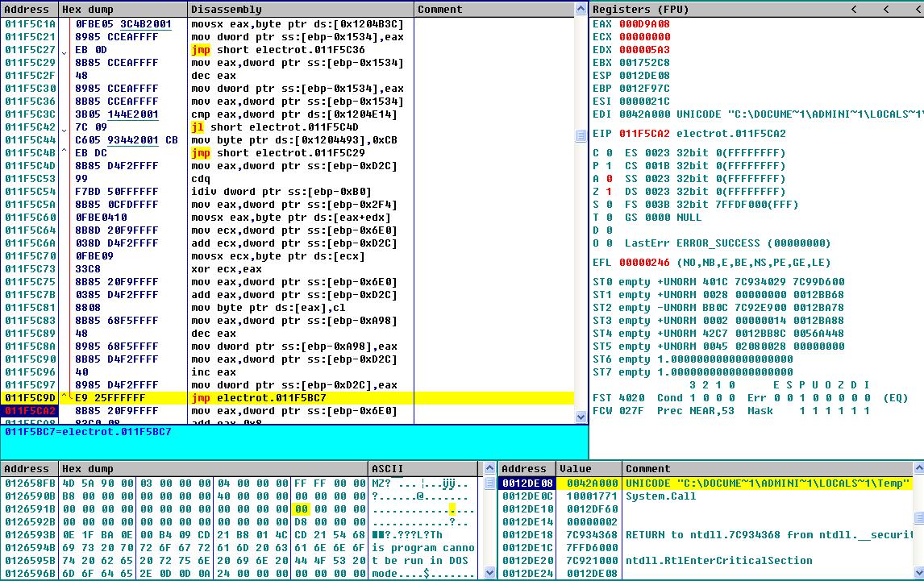Click the first left-arrow in Registers header

855,9
